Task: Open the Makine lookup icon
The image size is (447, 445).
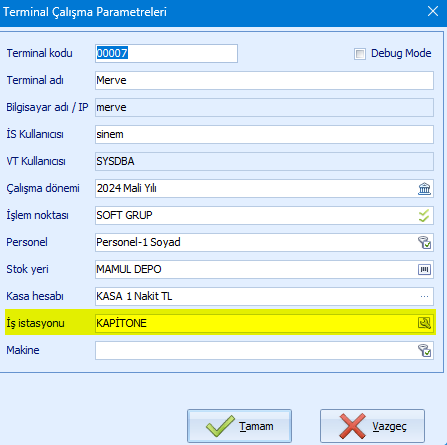Action: click(x=424, y=350)
